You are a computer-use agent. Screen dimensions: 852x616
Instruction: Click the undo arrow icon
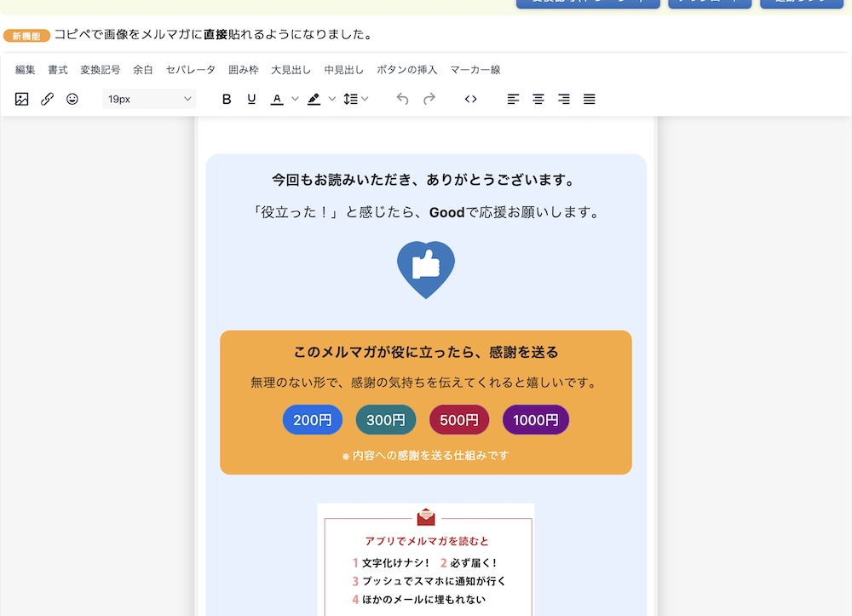(403, 99)
